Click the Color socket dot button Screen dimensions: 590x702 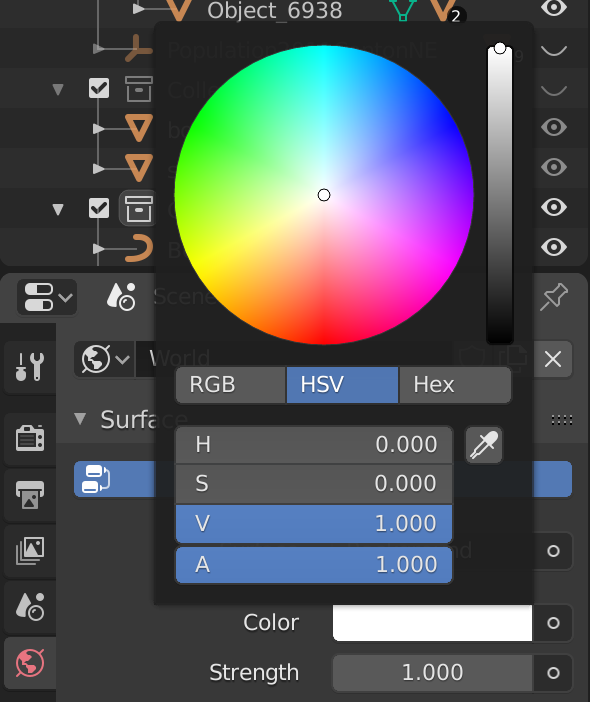(553, 623)
